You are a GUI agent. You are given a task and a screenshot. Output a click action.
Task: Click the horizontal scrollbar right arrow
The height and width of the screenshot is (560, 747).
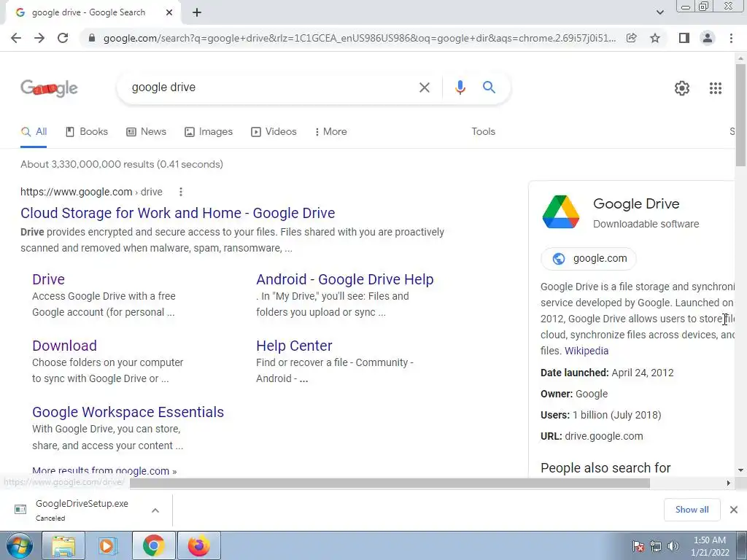pos(728,483)
